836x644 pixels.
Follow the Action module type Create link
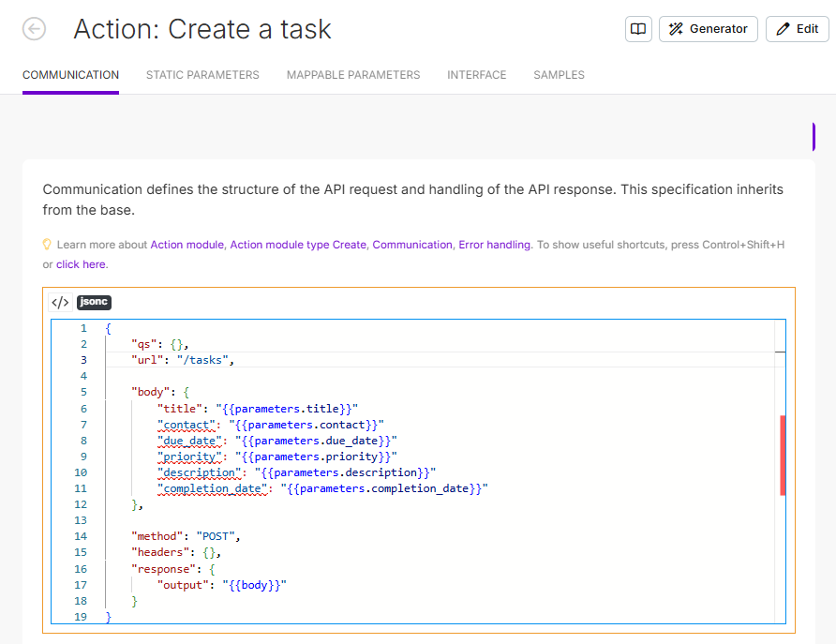pos(298,245)
